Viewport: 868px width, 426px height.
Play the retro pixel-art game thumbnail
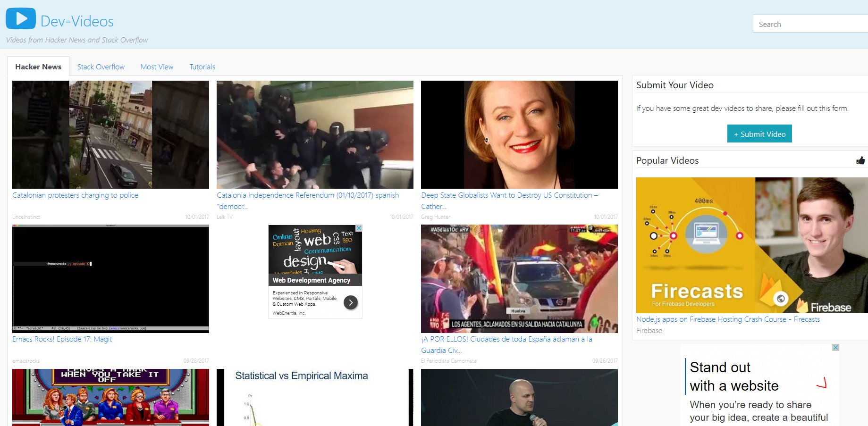[x=110, y=397]
